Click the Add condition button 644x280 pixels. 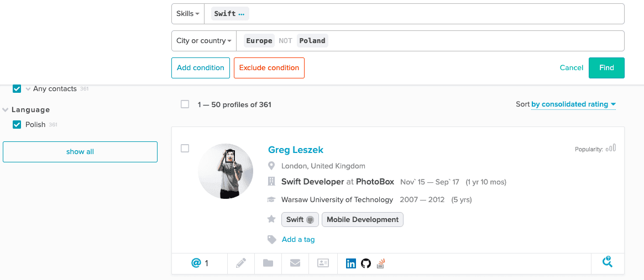[200, 68]
